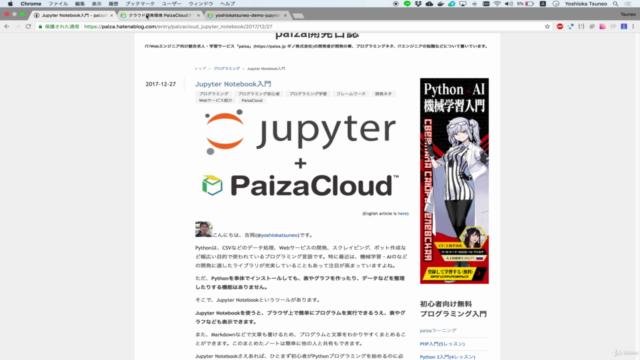Screen dimensions: 640x360
Task: Open the Jupyter Notebook入門 article title link
Action: point(233,84)
